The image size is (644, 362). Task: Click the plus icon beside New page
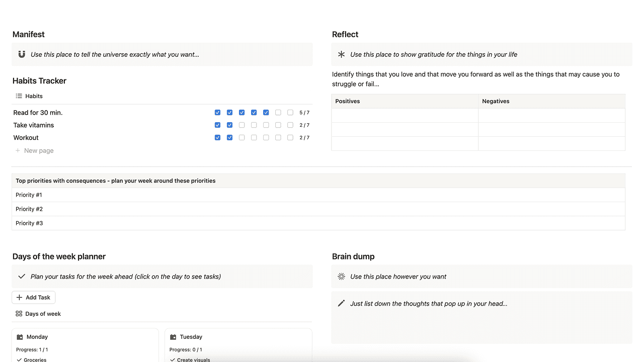pyautogui.click(x=18, y=150)
